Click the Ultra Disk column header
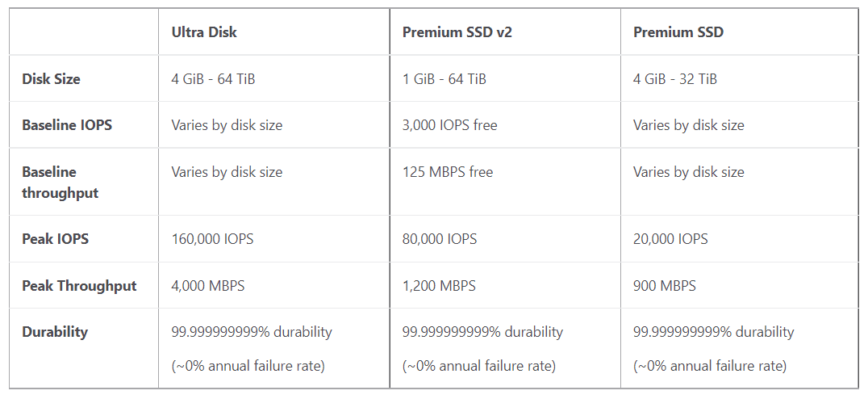This screenshot has height=399, width=868. (x=204, y=32)
